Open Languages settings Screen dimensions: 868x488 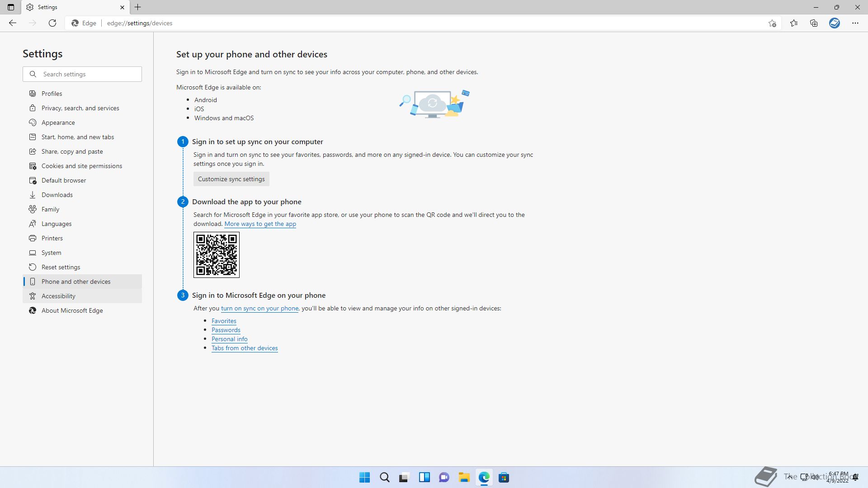click(82, 224)
